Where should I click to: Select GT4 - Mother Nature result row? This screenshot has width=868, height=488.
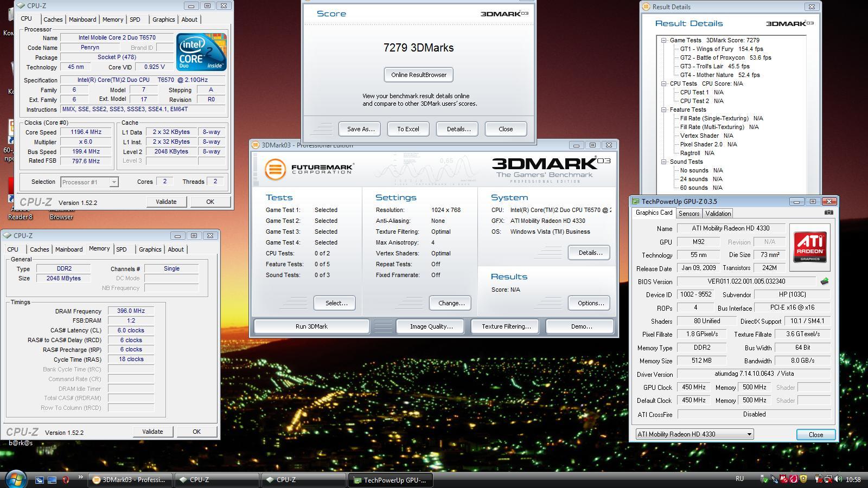pyautogui.click(x=720, y=75)
